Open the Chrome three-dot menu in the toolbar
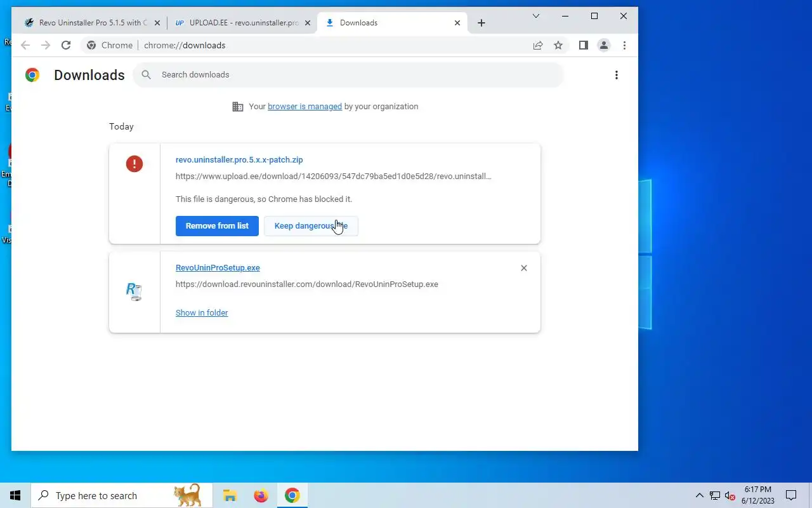 coord(624,45)
